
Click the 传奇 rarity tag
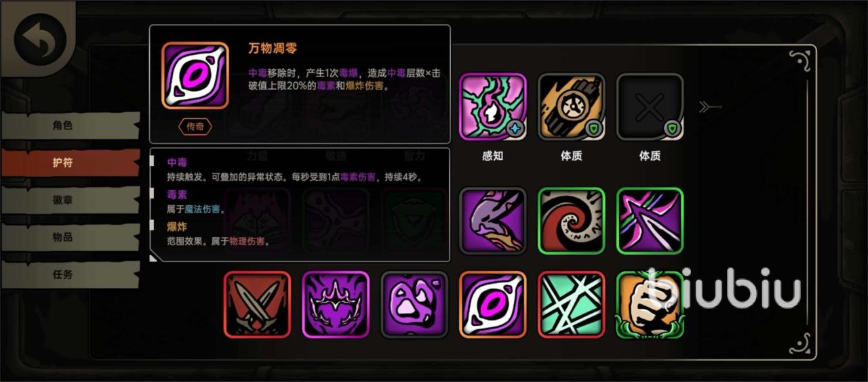coord(195,127)
